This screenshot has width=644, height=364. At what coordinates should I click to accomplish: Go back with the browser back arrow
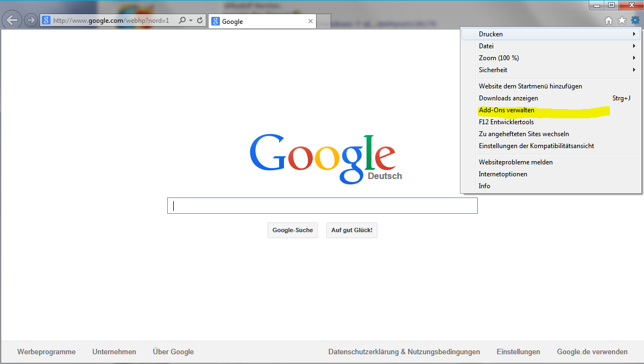[12, 20]
